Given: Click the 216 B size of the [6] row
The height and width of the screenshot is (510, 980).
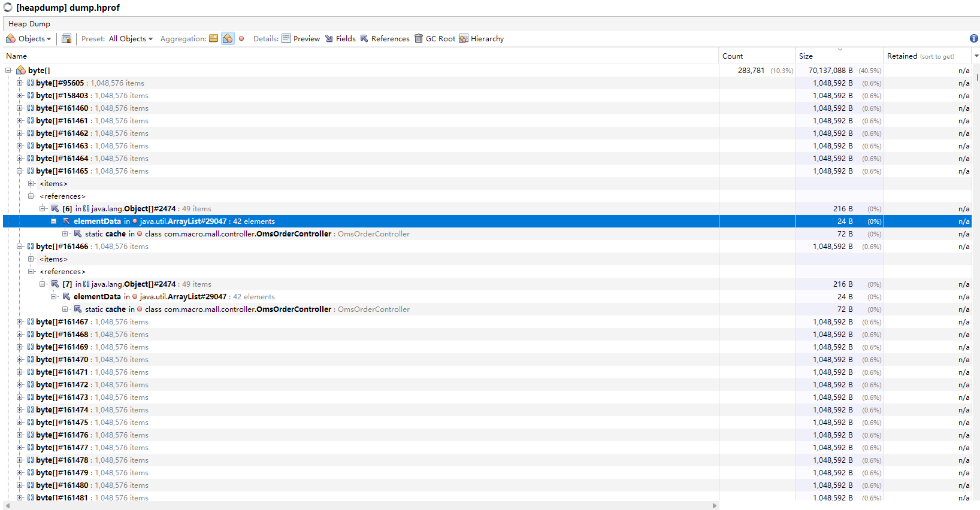Looking at the screenshot, I should pyautogui.click(x=839, y=208).
